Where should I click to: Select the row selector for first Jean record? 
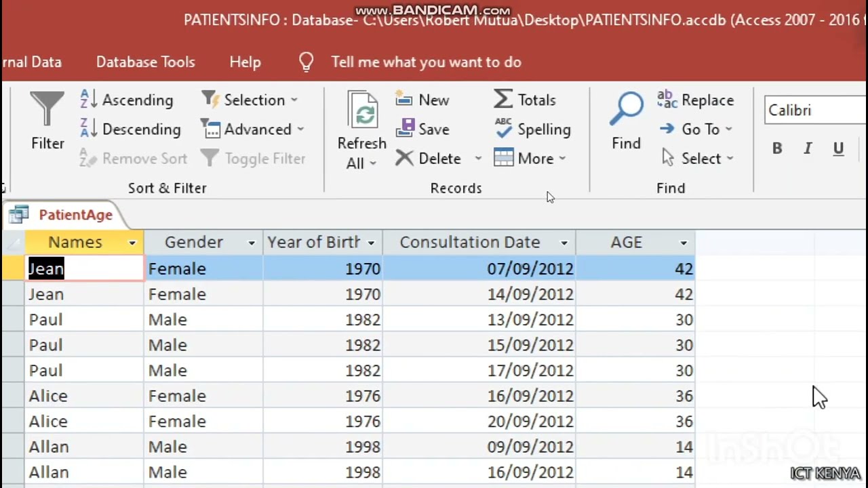pyautogui.click(x=13, y=268)
